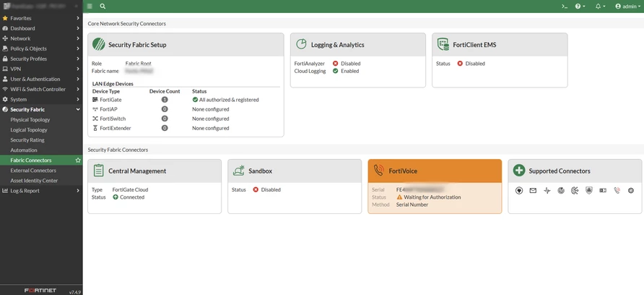Expand the System sidebar menu
This screenshot has width=644, height=295.
click(x=41, y=99)
